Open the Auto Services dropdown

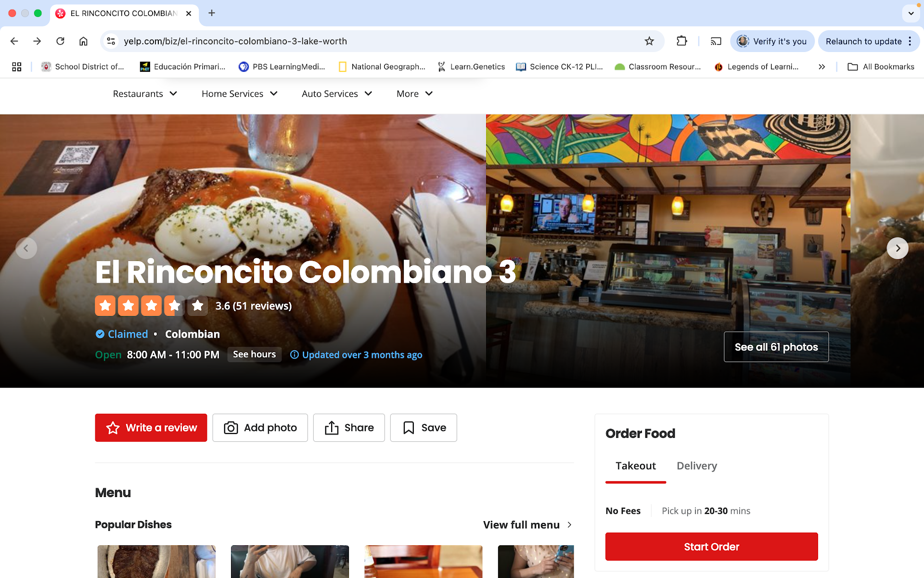336,93
